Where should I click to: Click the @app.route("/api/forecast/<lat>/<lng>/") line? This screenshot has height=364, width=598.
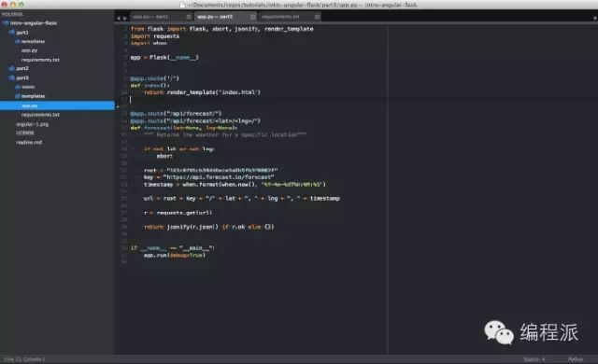[195, 120]
